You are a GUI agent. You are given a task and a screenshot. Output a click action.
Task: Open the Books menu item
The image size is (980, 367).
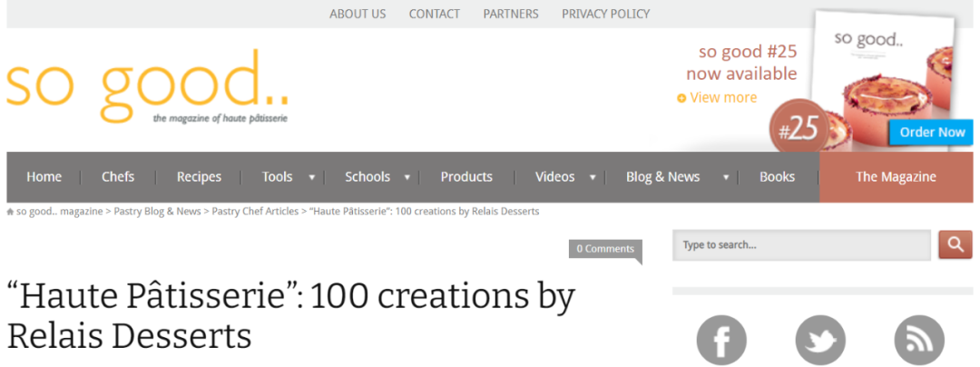[x=777, y=177]
